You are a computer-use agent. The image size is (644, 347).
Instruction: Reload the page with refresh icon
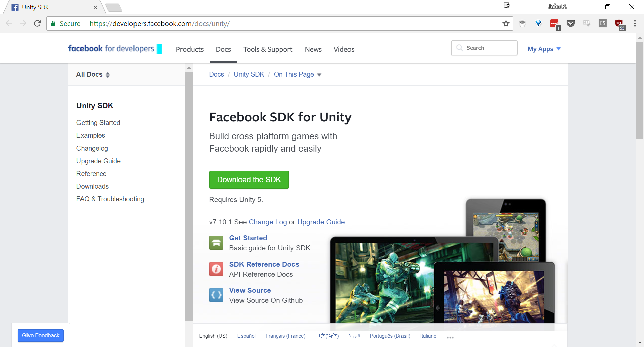coord(37,23)
